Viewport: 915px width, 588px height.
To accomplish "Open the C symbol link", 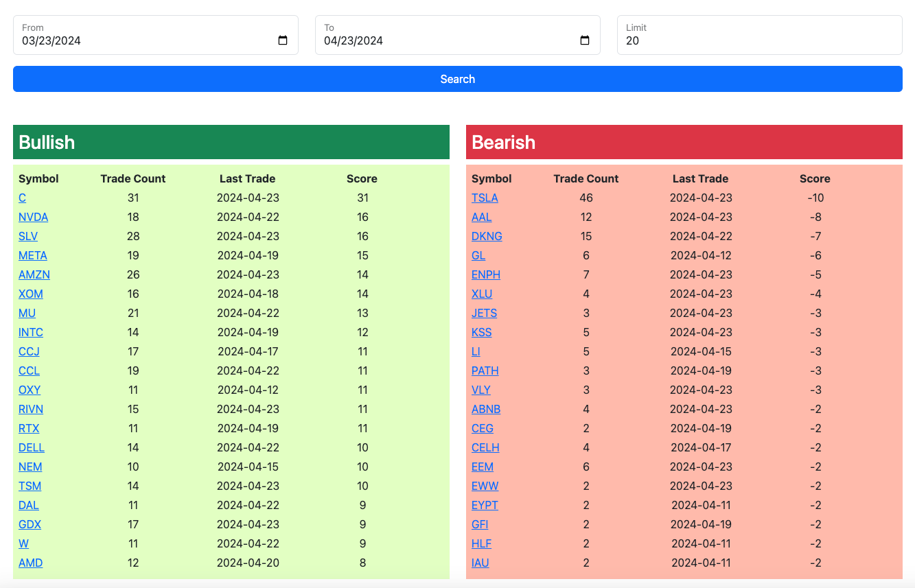I will pyautogui.click(x=22, y=198).
